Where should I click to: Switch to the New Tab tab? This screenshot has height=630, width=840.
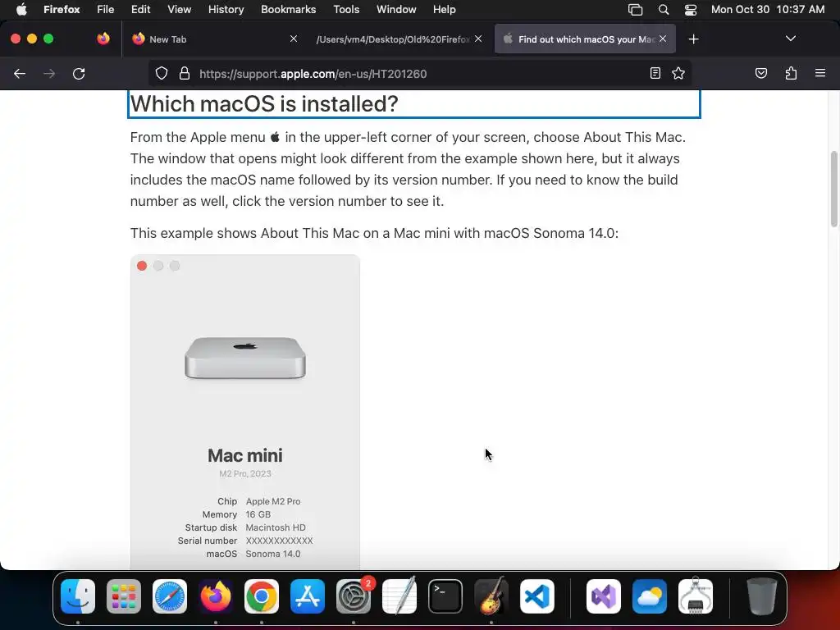(x=214, y=39)
